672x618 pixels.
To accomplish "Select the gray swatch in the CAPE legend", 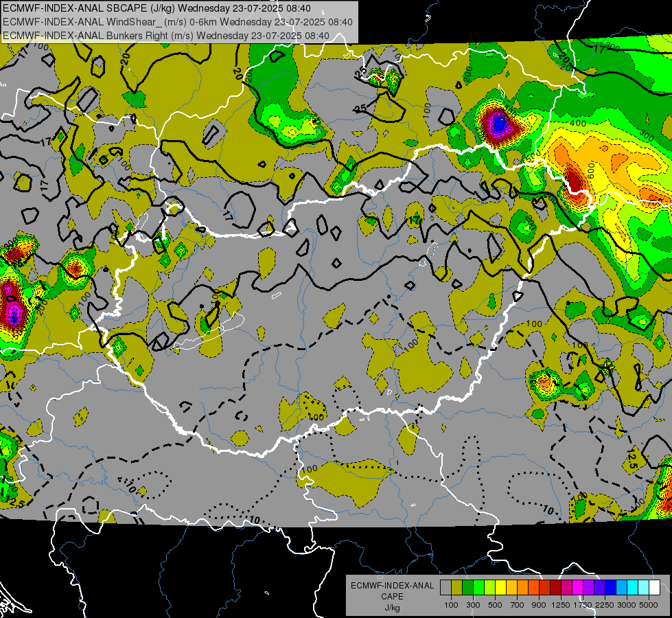I will tap(445, 587).
